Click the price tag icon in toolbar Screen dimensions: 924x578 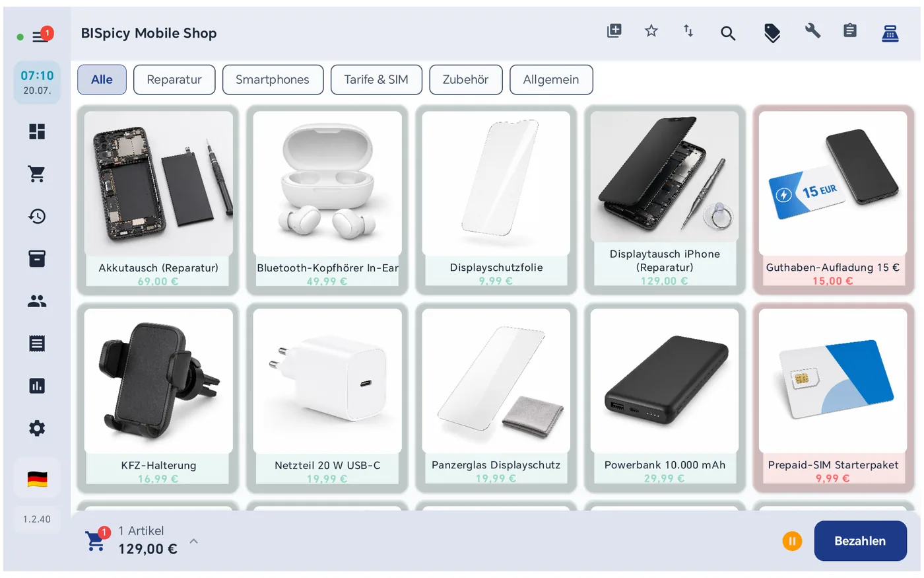[772, 33]
